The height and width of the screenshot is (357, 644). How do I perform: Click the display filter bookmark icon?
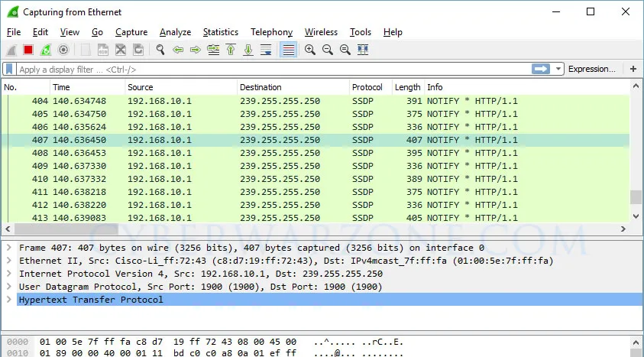pyautogui.click(x=9, y=70)
